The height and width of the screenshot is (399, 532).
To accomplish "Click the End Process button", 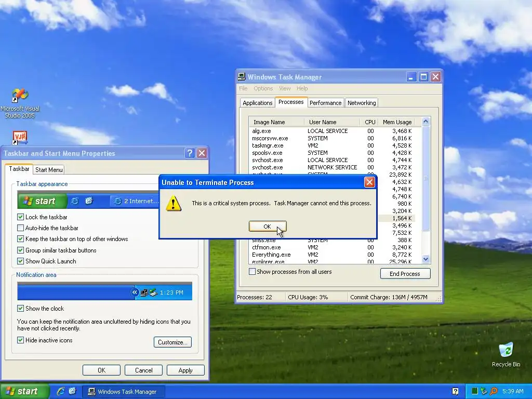I will tap(405, 273).
